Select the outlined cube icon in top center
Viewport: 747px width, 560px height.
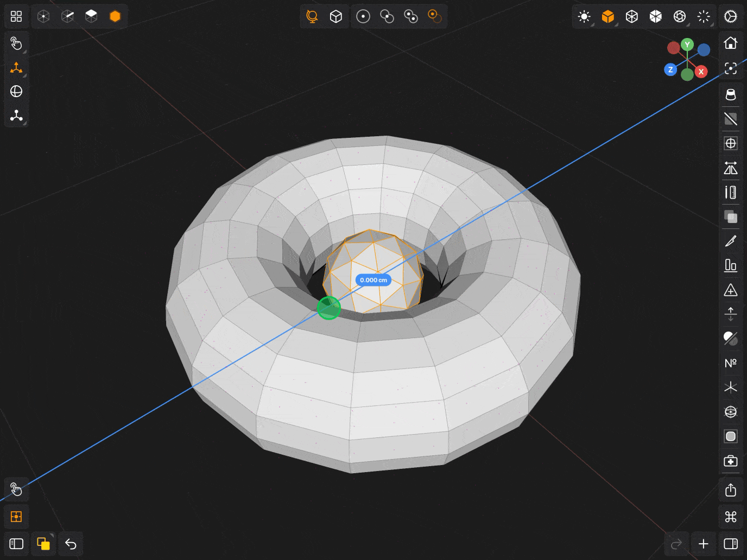pos(336,16)
